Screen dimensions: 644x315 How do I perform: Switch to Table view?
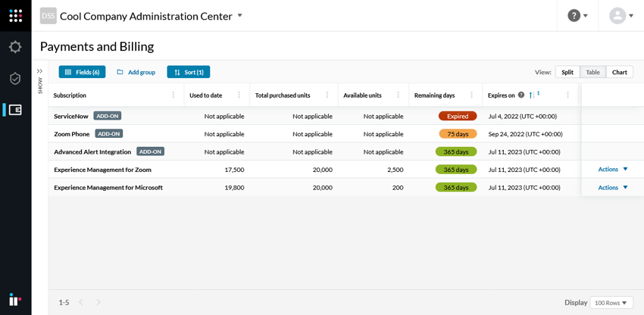click(592, 73)
